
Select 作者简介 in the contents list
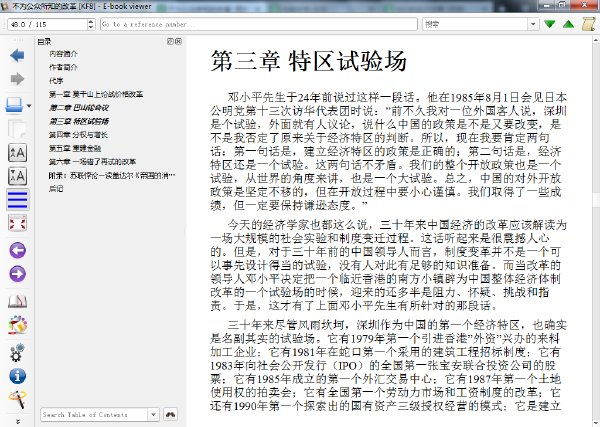(63, 67)
